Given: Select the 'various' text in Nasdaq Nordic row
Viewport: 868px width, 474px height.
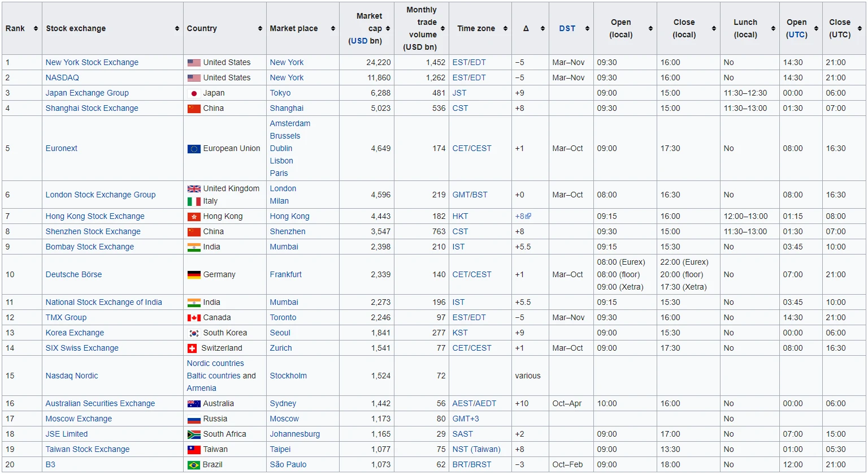Looking at the screenshot, I should tap(528, 376).
